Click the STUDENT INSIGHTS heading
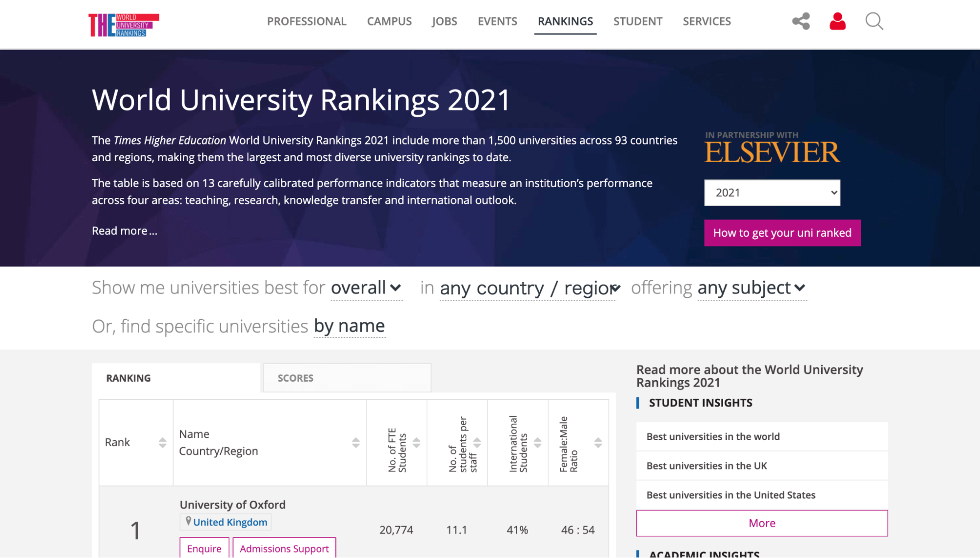The width and height of the screenshot is (980, 558). [x=701, y=403]
